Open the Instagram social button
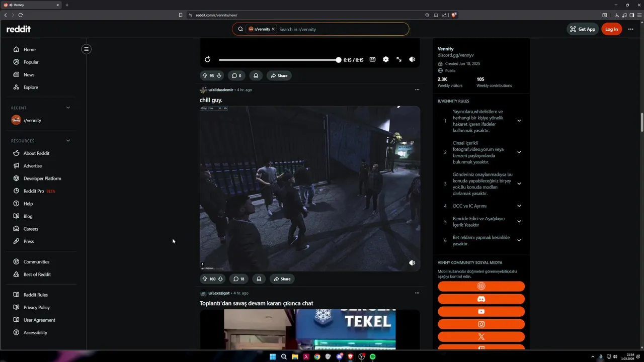 [481, 324]
